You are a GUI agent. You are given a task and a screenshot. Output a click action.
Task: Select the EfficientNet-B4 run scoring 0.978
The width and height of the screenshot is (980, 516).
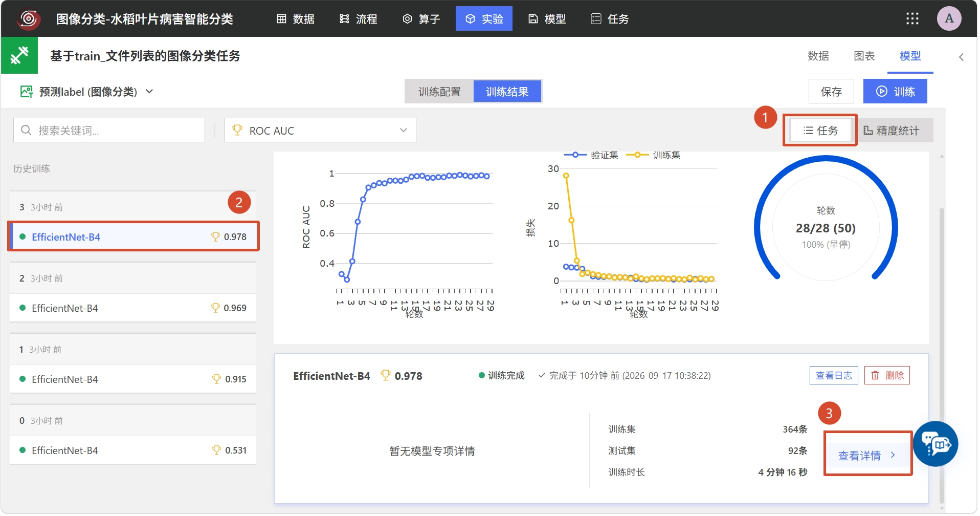point(133,236)
